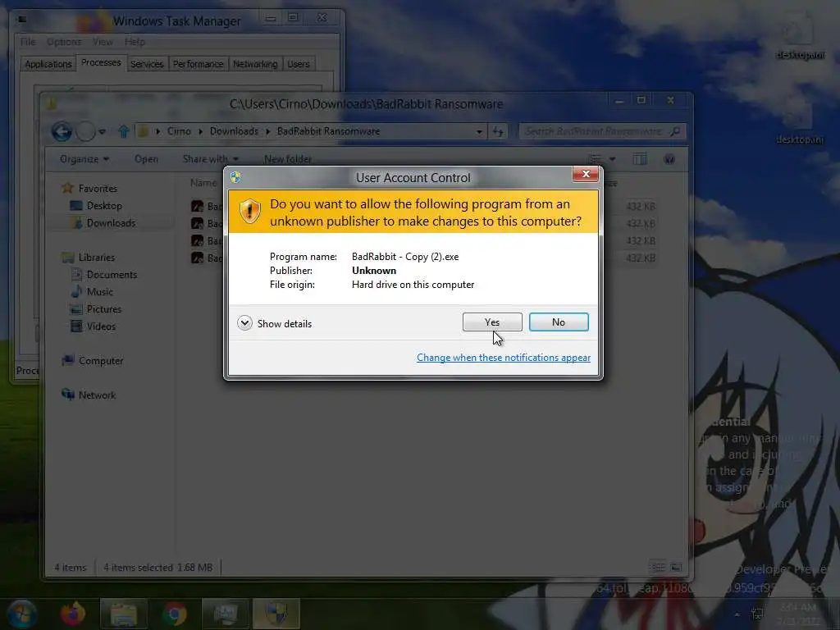This screenshot has height=630, width=840.
Task: Select BadRabbit Ransomware breadcrumb segment
Action: coord(328,131)
